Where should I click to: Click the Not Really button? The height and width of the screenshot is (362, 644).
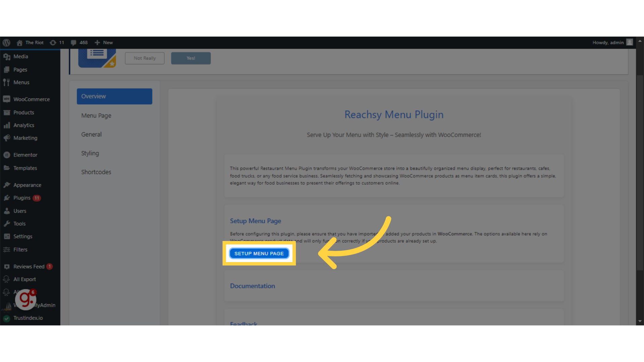click(x=145, y=58)
